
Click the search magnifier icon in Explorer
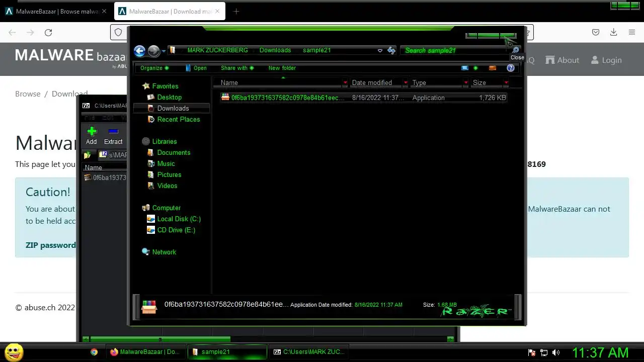click(515, 50)
